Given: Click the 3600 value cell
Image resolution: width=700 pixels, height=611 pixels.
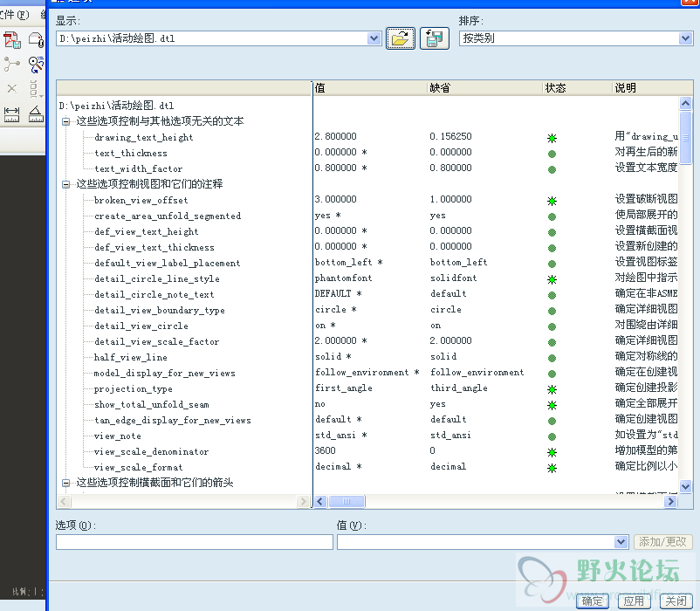Looking at the screenshot, I should click(x=325, y=450).
